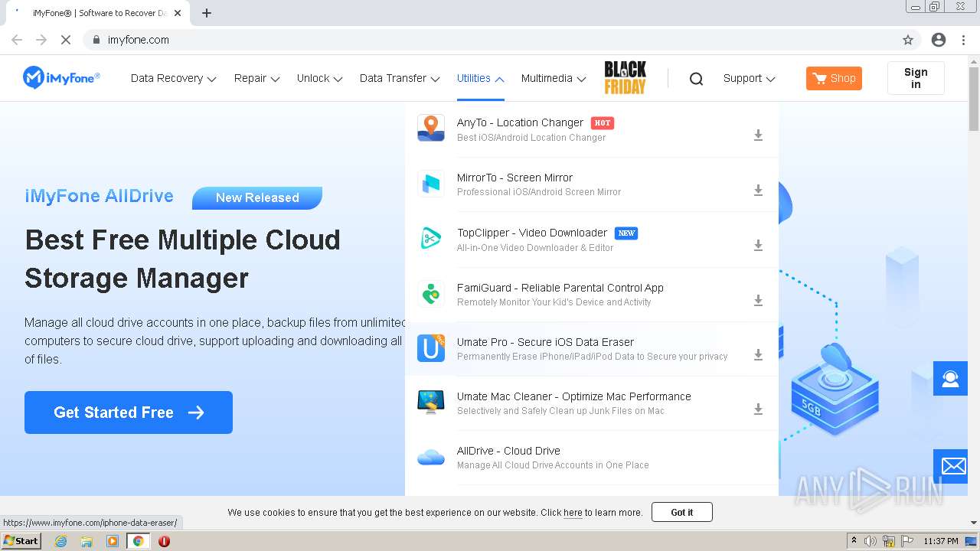Expand the Unlock menu
The width and height of the screenshot is (980, 551).
click(x=320, y=78)
